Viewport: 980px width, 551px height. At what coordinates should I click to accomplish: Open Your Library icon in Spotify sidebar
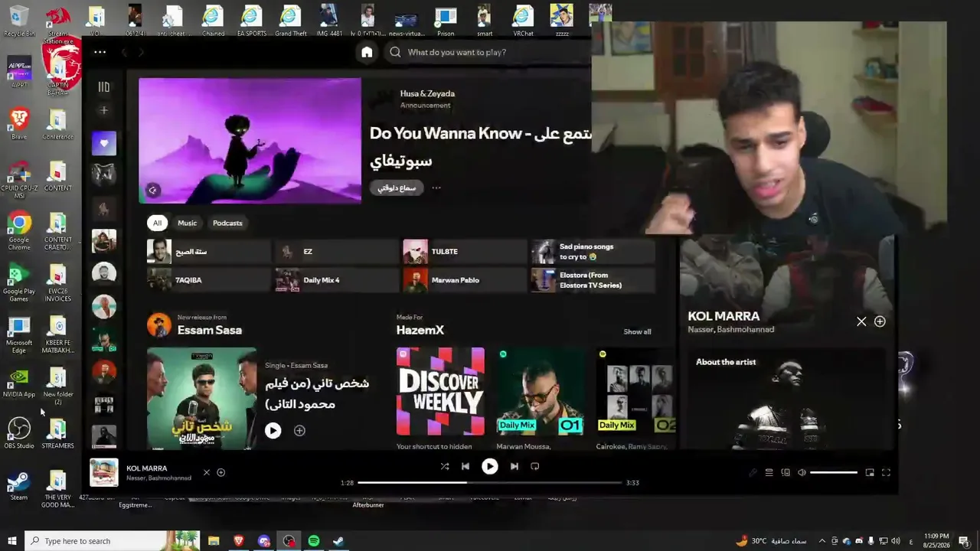(x=104, y=87)
